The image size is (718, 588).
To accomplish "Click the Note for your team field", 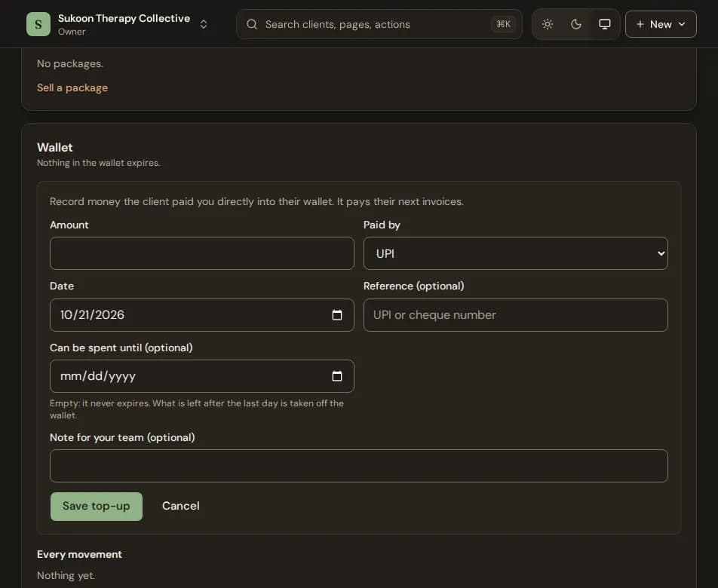I will click(x=358, y=466).
